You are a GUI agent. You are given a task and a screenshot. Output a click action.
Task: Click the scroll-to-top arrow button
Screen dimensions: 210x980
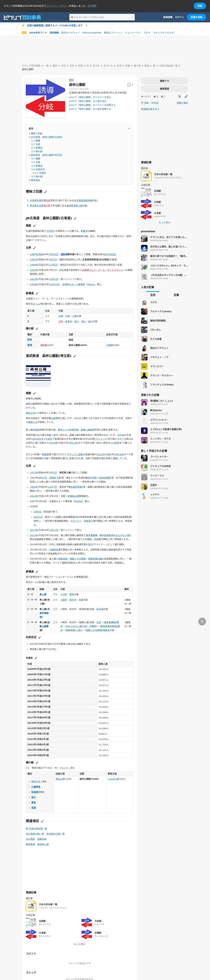pos(202,621)
